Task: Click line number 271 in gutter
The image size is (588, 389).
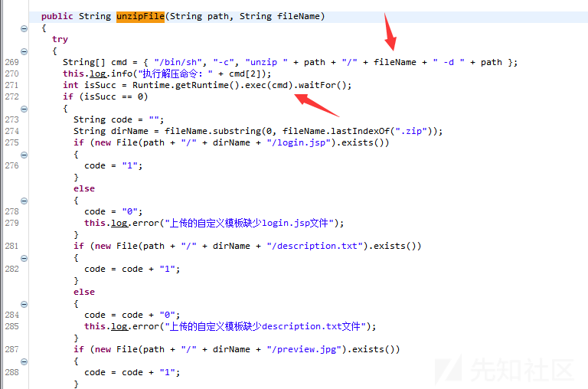Action: 11,85
